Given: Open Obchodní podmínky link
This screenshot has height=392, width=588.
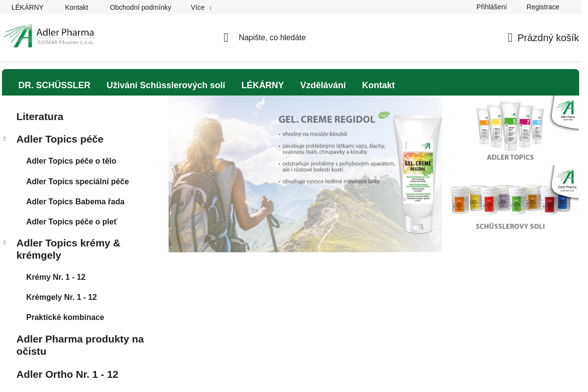Looking at the screenshot, I should click(x=141, y=7).
